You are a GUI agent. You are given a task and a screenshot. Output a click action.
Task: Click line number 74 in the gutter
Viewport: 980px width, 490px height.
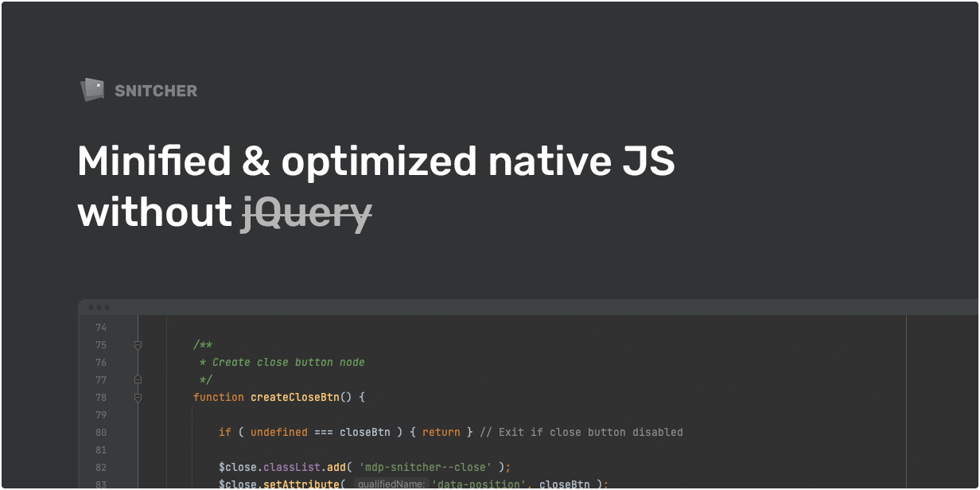coord(100,328)
